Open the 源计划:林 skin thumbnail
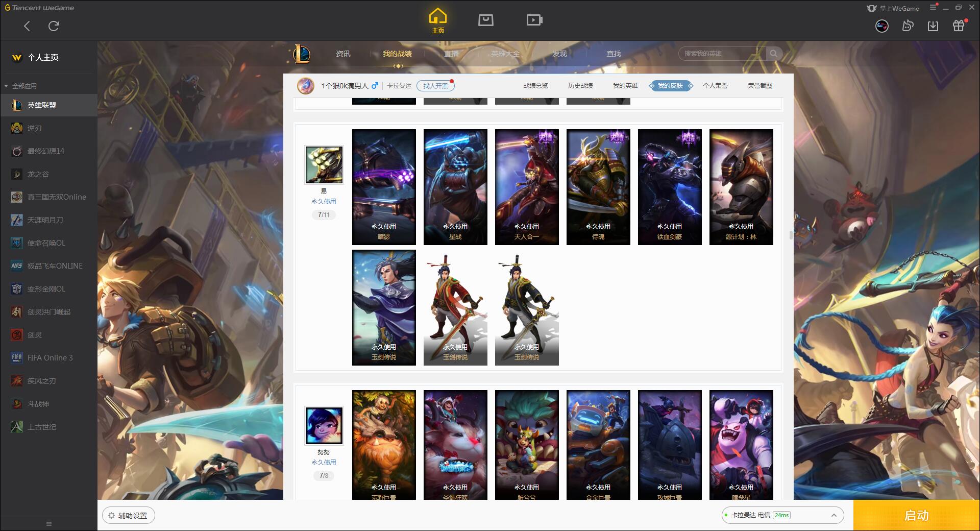This screenshot has height=531, width=980. [741, 187]
